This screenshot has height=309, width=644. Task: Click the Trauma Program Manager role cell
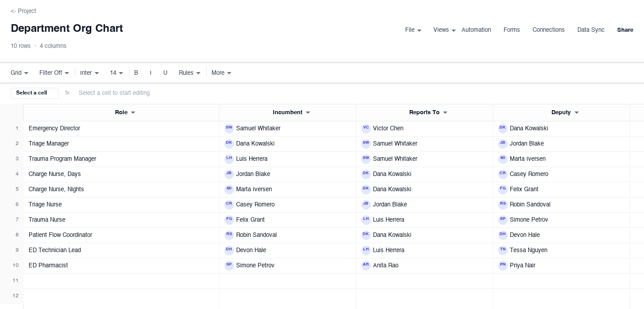coord(121,159)
